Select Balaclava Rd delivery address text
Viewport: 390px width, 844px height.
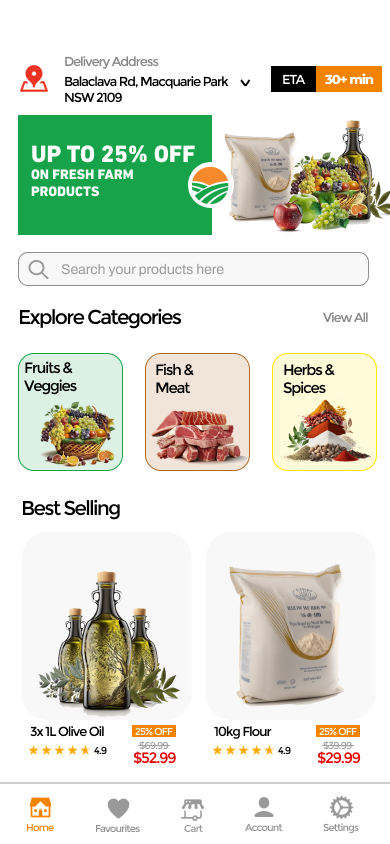[146, 89]
